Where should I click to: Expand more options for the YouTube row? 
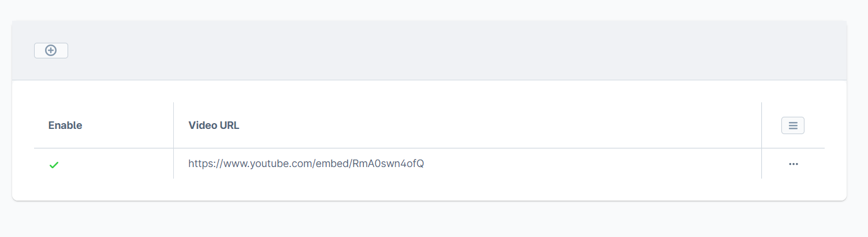(793, 164)
